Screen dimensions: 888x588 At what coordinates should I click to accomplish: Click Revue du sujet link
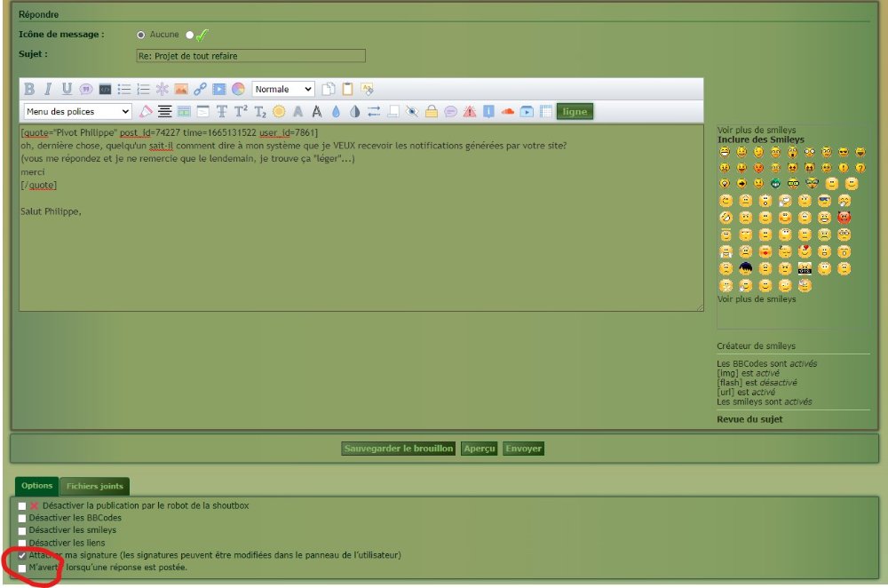pos(749,419)
